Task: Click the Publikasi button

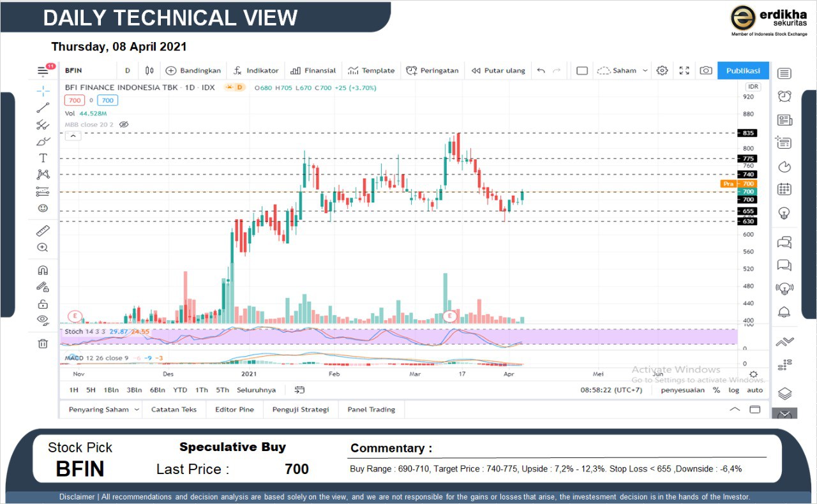Action: tap(743, 71)
